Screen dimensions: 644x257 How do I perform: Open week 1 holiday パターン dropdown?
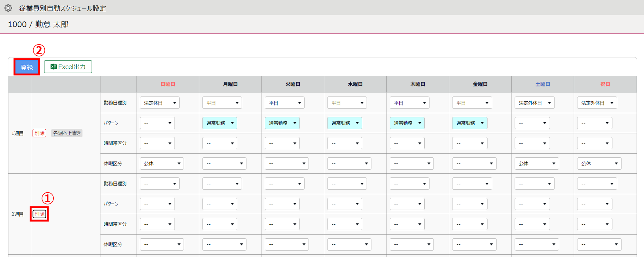click(594, 123)
